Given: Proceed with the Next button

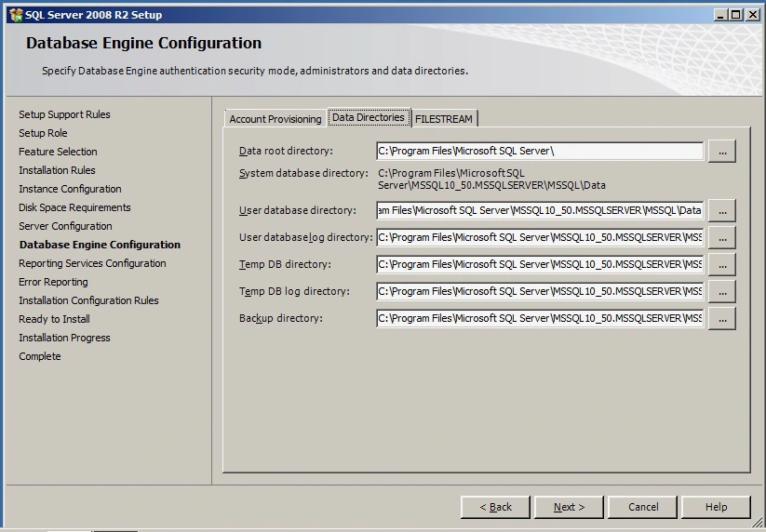Looking at the screenshot, I should (x=569, y=507).
